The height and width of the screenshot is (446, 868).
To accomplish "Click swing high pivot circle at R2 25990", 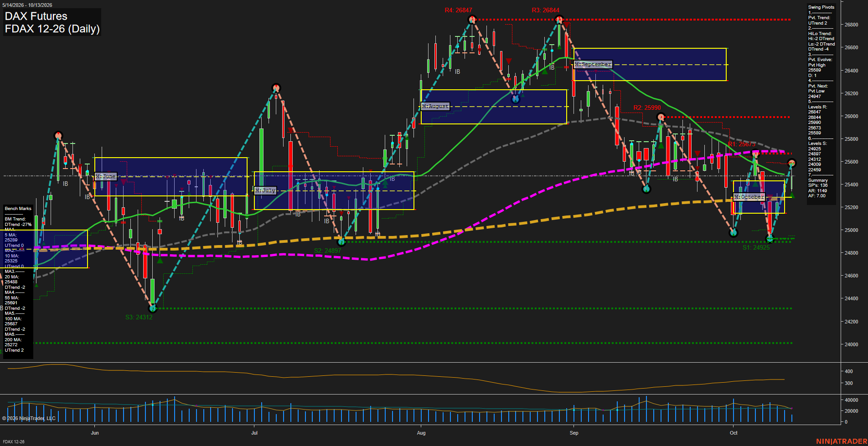I will click(x=661, y=117).
